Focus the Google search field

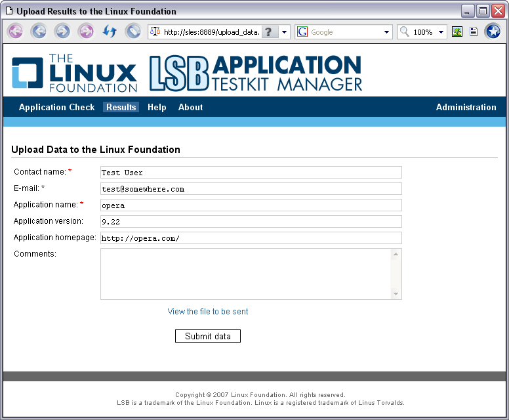345,32
